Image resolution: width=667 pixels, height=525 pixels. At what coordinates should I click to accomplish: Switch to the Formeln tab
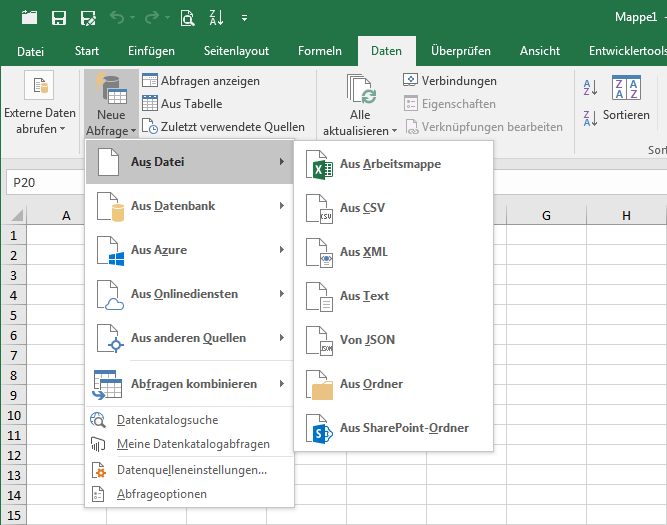point(320,51)
